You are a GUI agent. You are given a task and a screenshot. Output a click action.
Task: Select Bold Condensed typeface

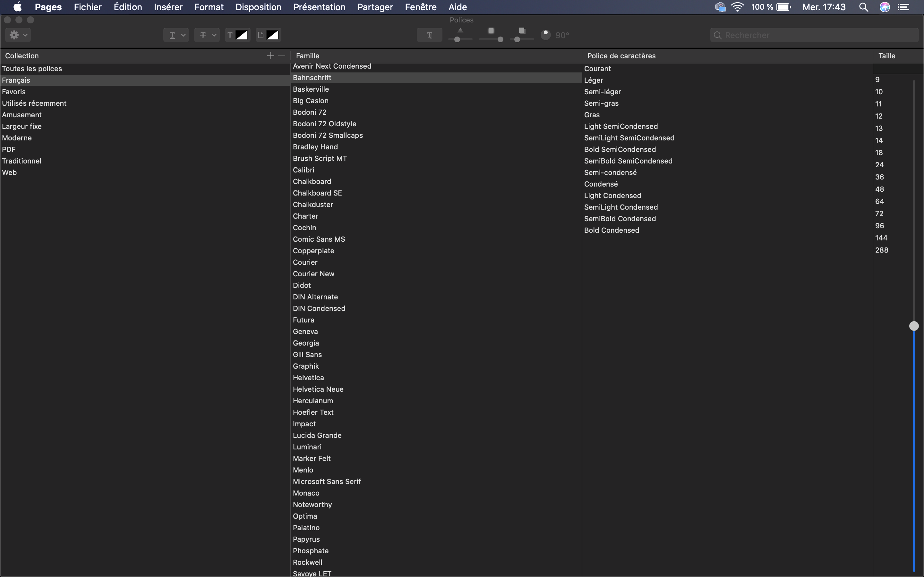tap(611, 230)
